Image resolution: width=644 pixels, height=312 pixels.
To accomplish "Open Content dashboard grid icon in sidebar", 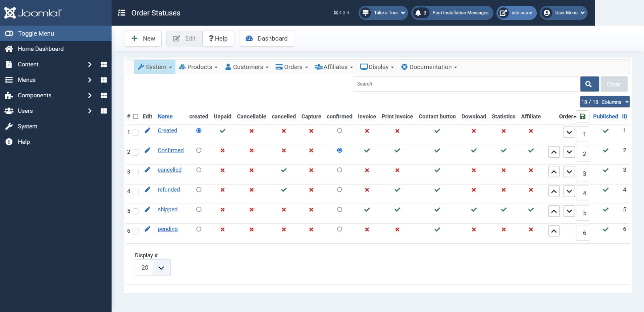I will [x=104, y=64].
